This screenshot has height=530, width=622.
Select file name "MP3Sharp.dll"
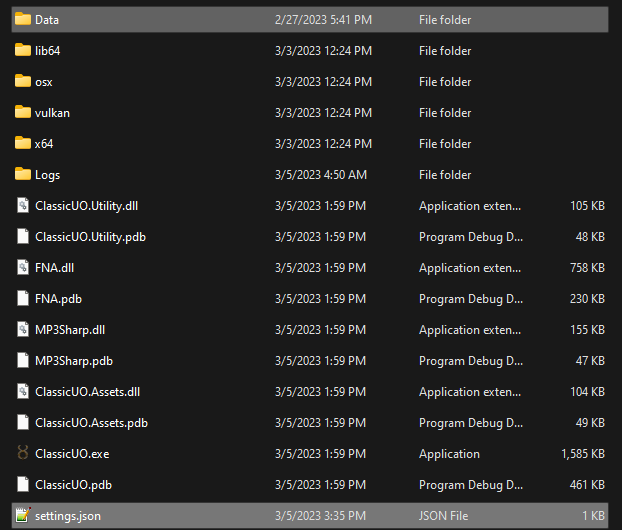(x=70, y=330)
